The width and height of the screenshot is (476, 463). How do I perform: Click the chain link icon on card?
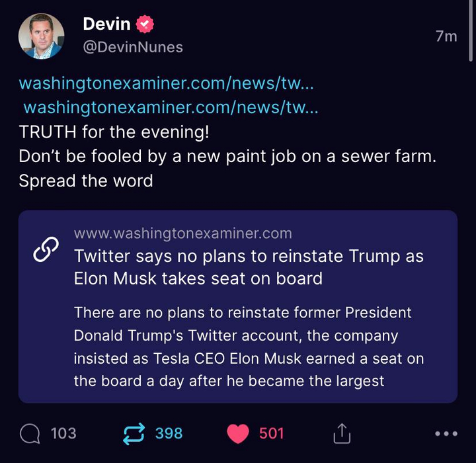[46, 251]
